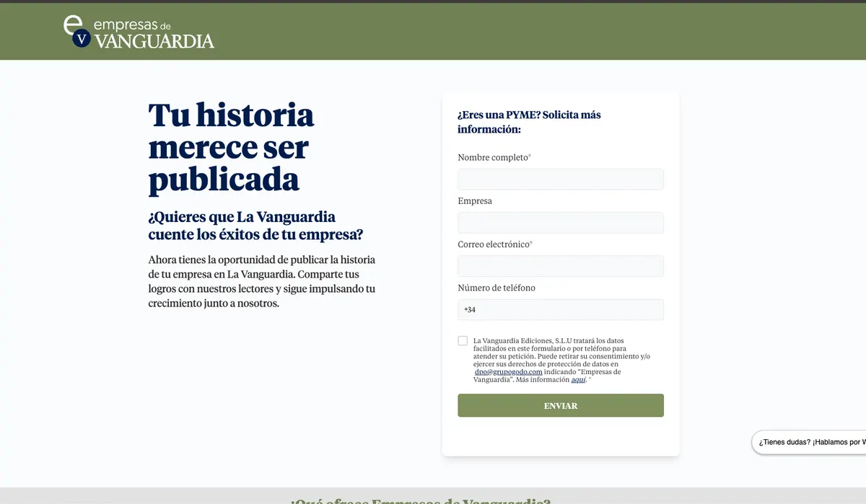Tick the data protection consent checkbox
Viewport: 866px width, 504px height.
click(463, 341)
